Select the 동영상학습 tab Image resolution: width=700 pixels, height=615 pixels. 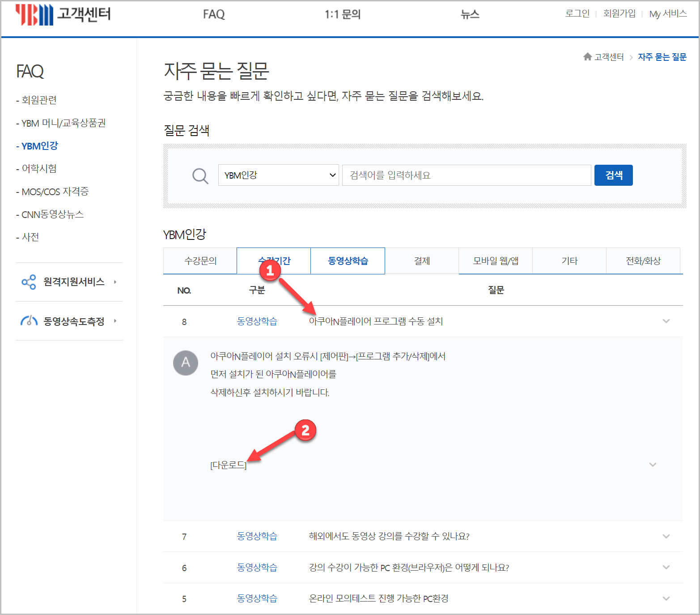348,261
